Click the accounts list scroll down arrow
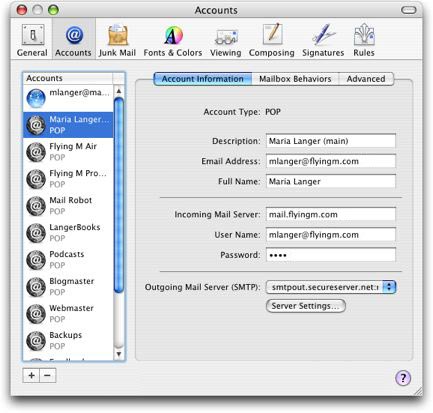The width and height of the screenshot is (433, 413). tap(119, 354)
